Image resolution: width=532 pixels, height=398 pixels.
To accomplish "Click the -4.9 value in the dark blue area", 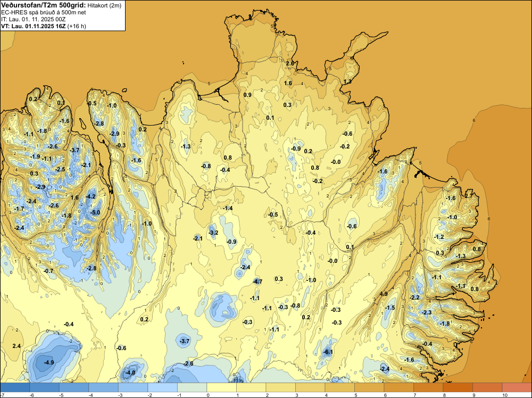I will pos(49,362).
